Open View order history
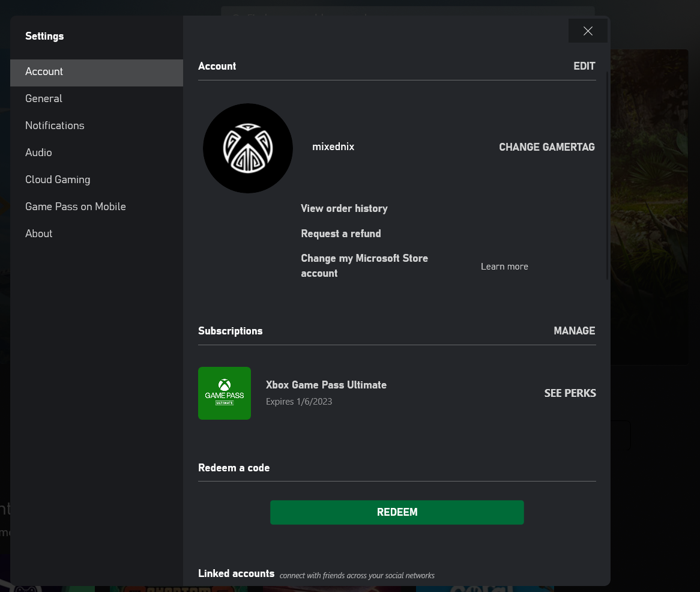This screenshot has height=592, width=700. click(344, 208)
